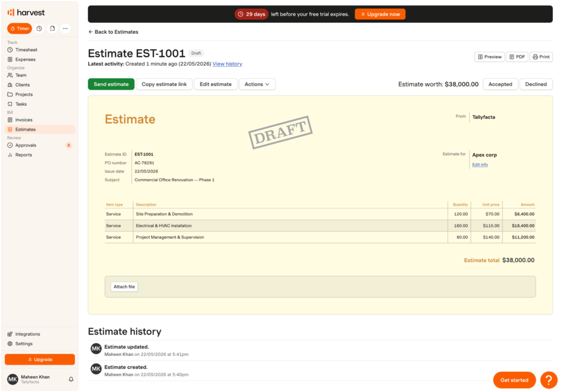Open Settings in sidebar
The image size is (561, 392).
coord(39,344)
